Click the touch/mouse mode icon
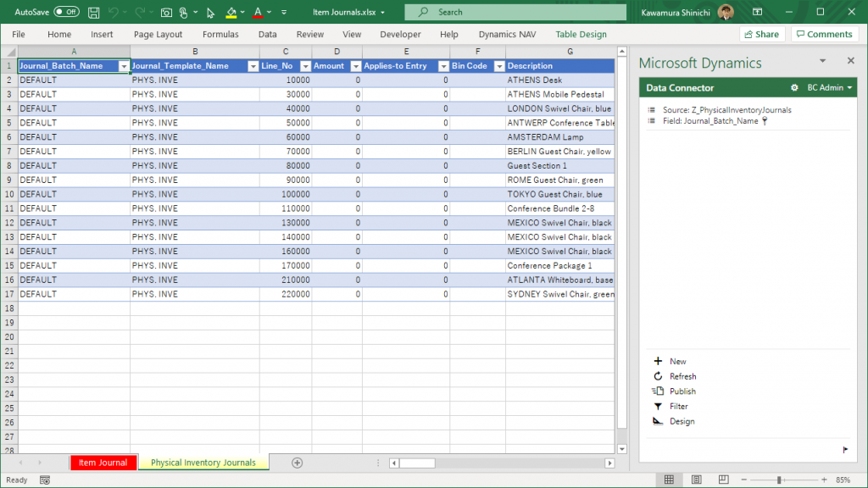This screenshot has width=868, height=488. click(x=184, y=12)
